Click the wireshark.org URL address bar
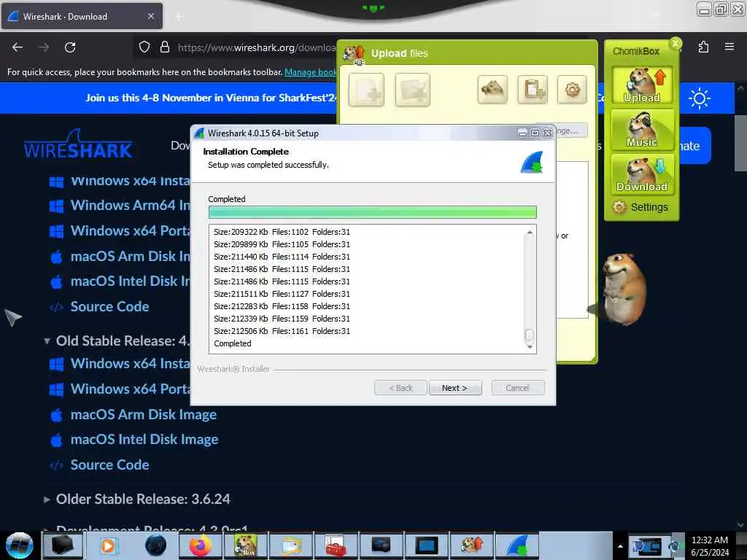747x560 pixels. click(x=256, y=47)
